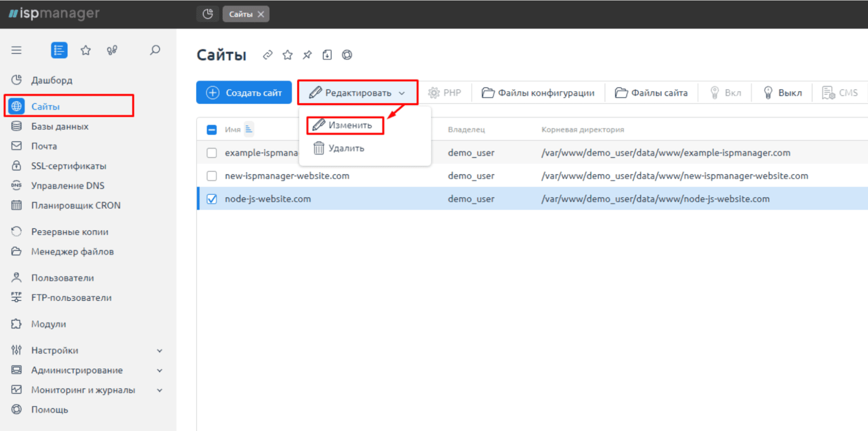Viewport: 868px width, 431px height.
Task: Click the download/export icon by heading
Action: (x=327, y=55)
